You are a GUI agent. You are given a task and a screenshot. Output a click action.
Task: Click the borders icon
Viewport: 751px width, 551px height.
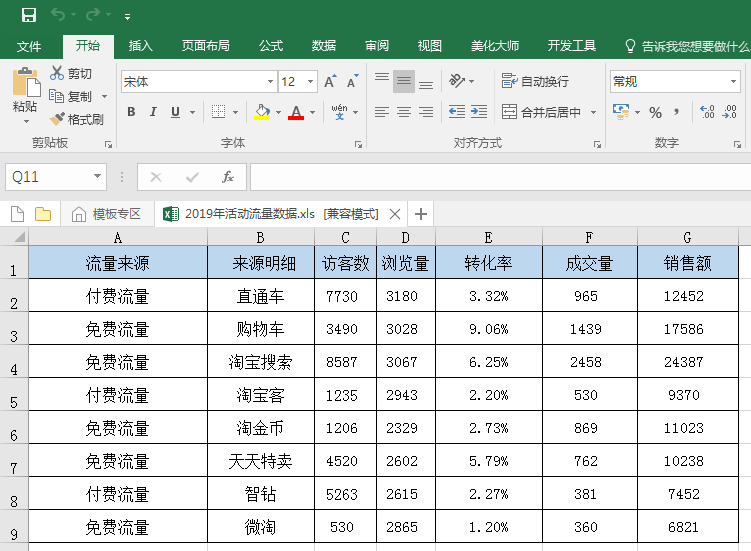pyautogui.click(x=218, y=112)
